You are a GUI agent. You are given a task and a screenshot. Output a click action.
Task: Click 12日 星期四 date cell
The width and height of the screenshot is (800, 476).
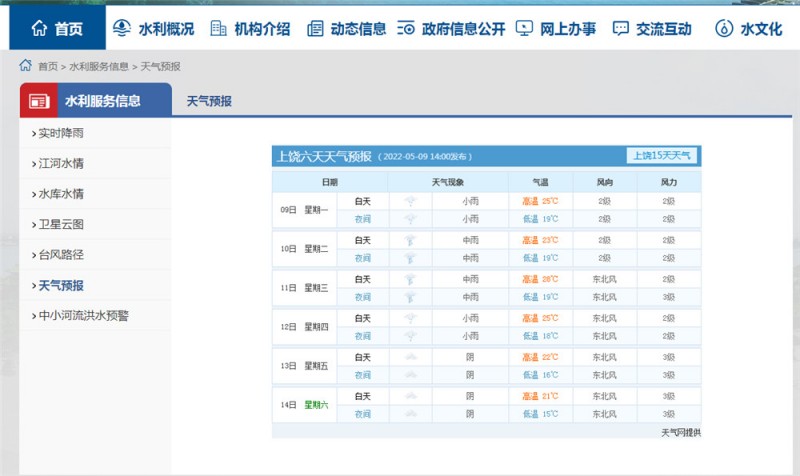[305, 327]
